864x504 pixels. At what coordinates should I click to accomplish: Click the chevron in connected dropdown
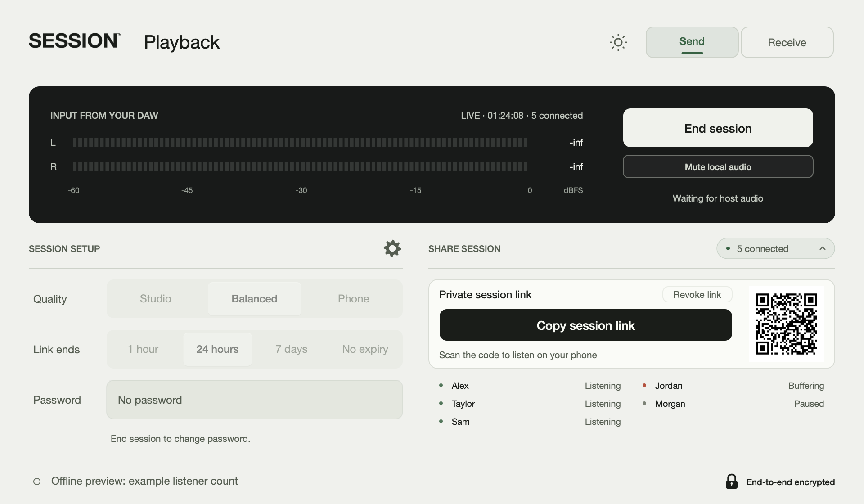tap(823, 248)
